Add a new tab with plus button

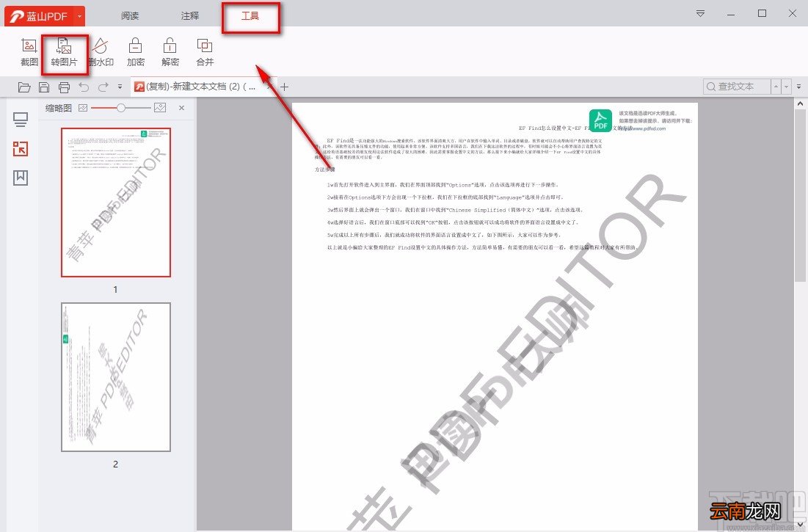[x=284, y=87]
